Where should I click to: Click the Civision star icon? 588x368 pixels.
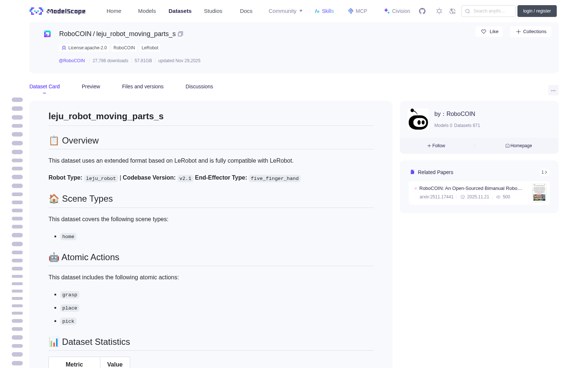point(387,11)
